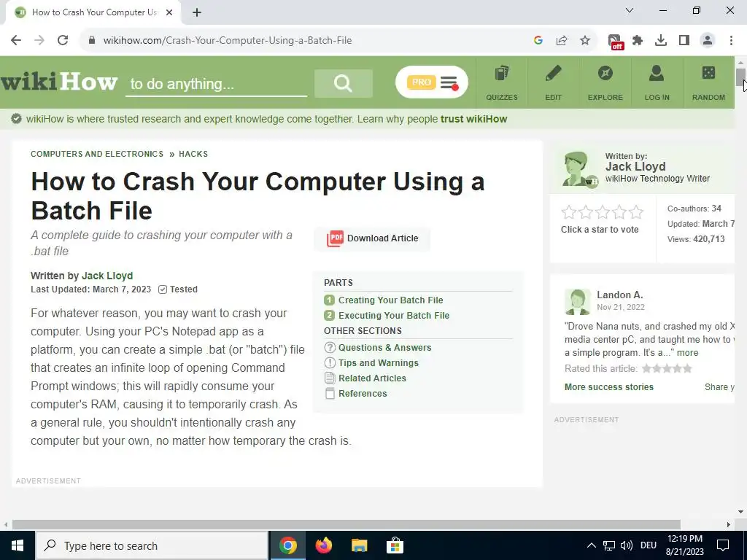
Task: Click the magnifier search button
Action: click(343, 83)
